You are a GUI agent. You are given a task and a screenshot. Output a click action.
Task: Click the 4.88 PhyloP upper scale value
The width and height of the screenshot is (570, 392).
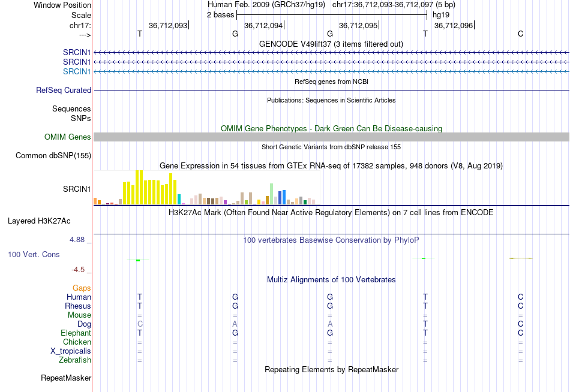click(x=77, y=240)
